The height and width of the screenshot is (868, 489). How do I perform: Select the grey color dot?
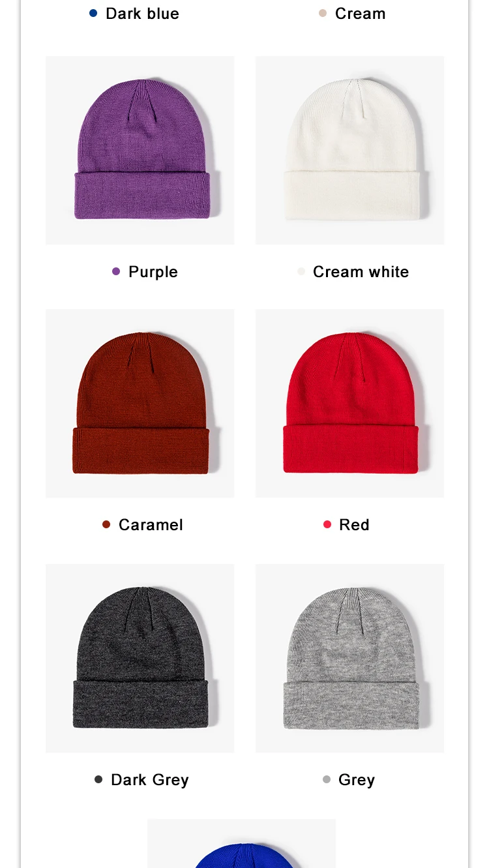[x=327, y=779]
